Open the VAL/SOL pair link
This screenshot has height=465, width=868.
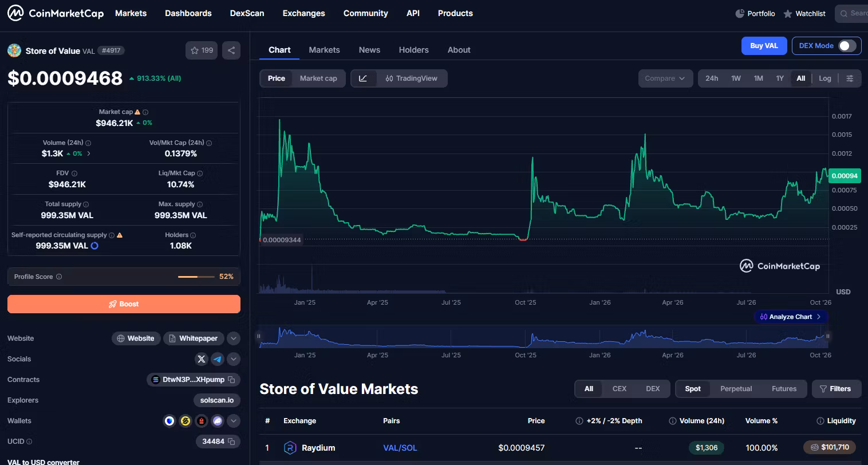(400, 448)
